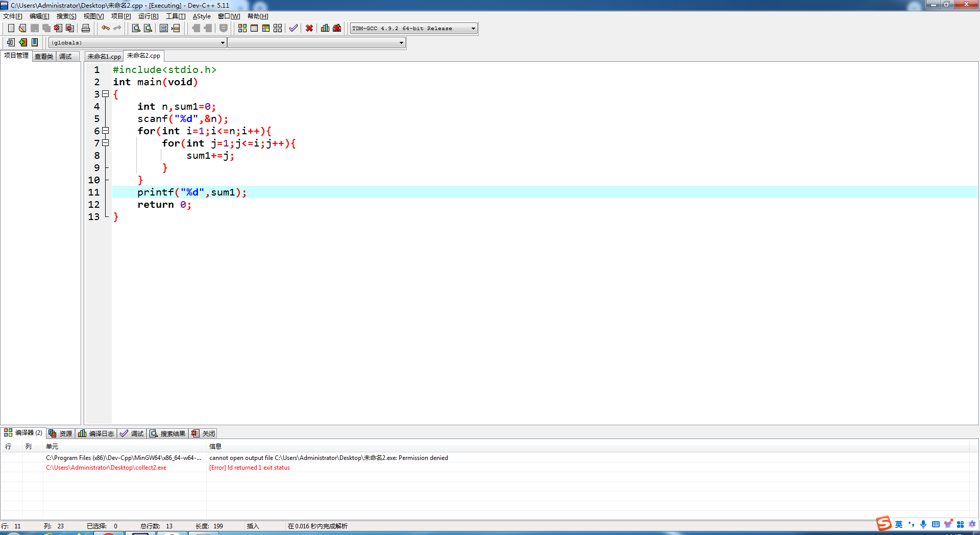Open the 工具[T] menu
The width and height of the screenshot is (980, 535).
(176, 16)
